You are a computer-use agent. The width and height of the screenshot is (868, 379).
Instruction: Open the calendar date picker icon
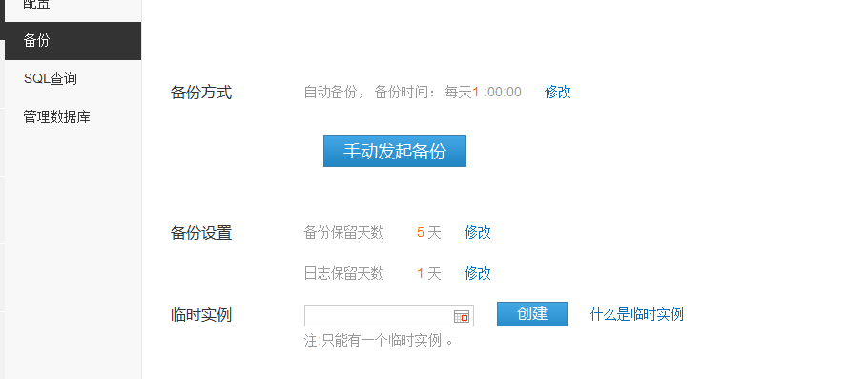coord(461,316)
